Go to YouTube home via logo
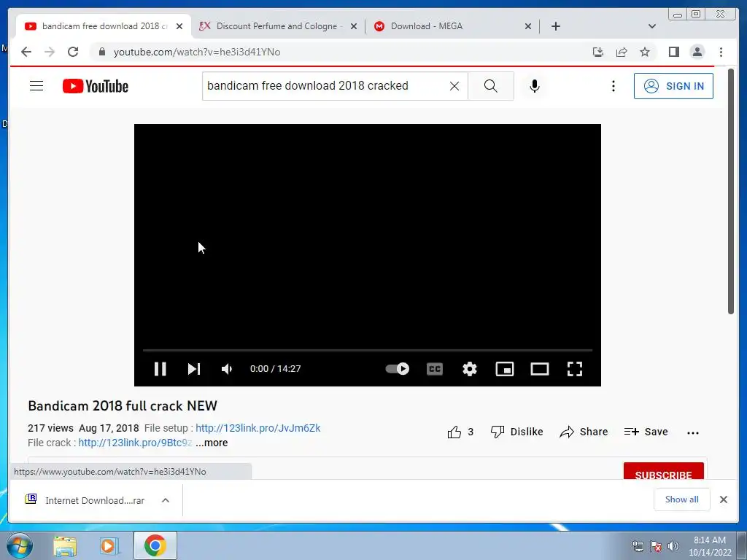Image resolution: width=747 pixels, height=560 pixels. pos(96,86)
